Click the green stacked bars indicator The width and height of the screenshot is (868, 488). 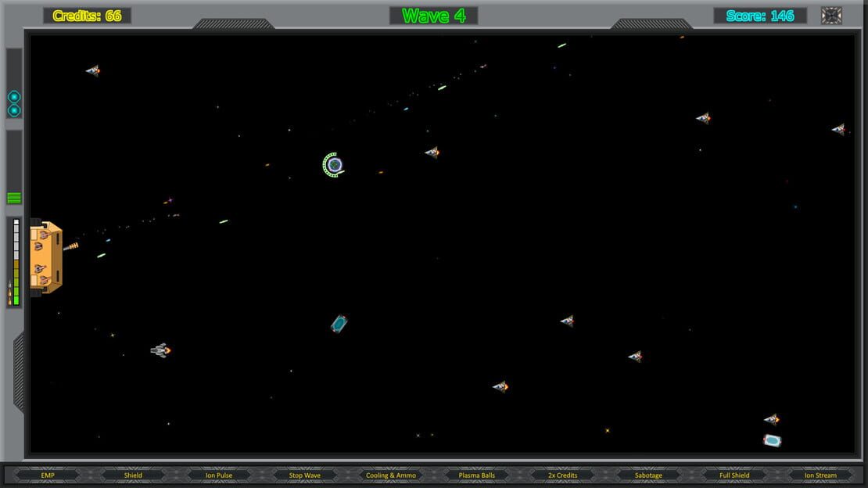tap(14, 198)
